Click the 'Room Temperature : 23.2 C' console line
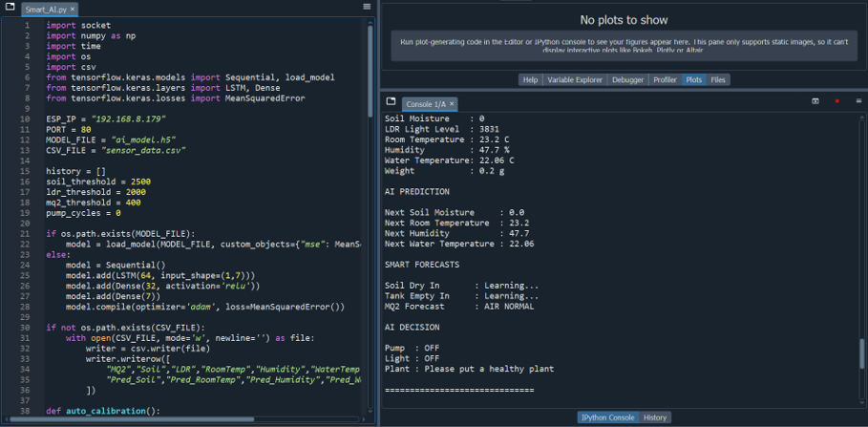This screenshot has height=427, width=868. (447, 139)
